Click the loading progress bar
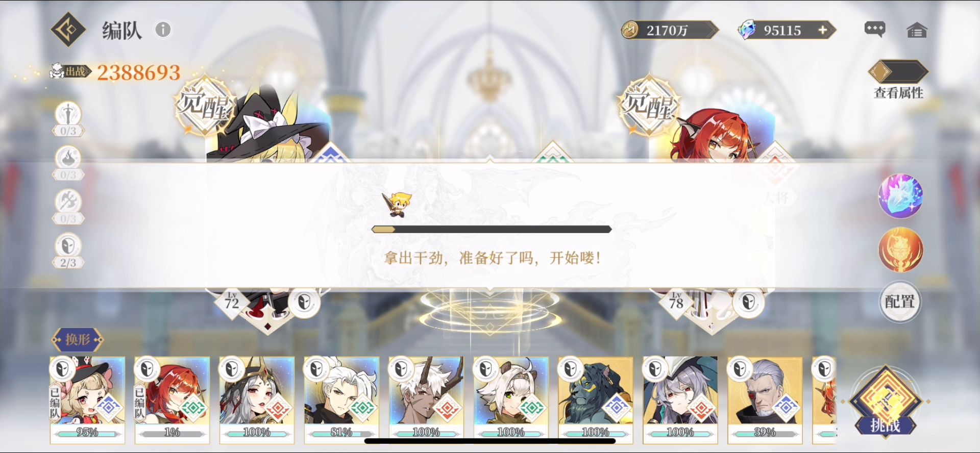 pyautogui.click(x=492, y=230)
